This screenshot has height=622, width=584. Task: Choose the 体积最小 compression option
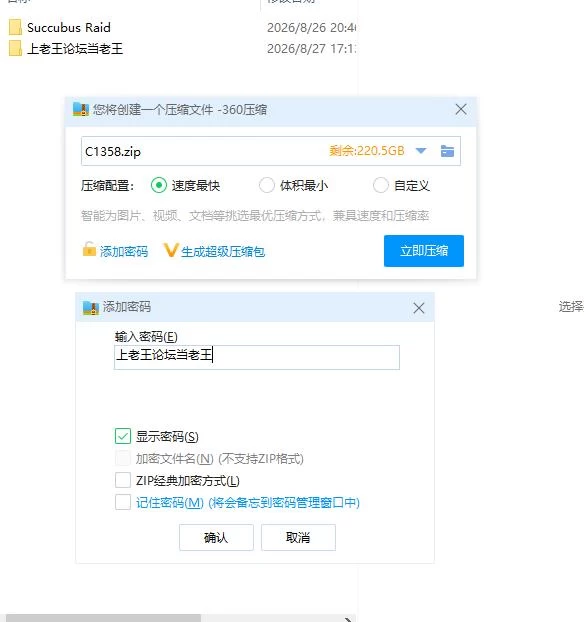[x=267, y=185]
